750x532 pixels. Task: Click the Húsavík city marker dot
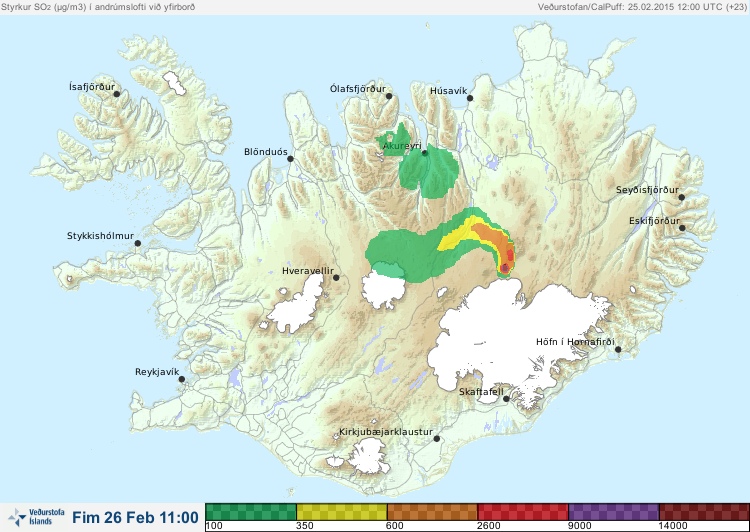[470, 98]
